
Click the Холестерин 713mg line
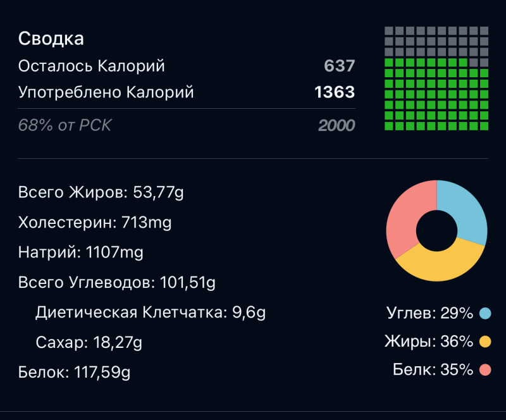[95, 223]
